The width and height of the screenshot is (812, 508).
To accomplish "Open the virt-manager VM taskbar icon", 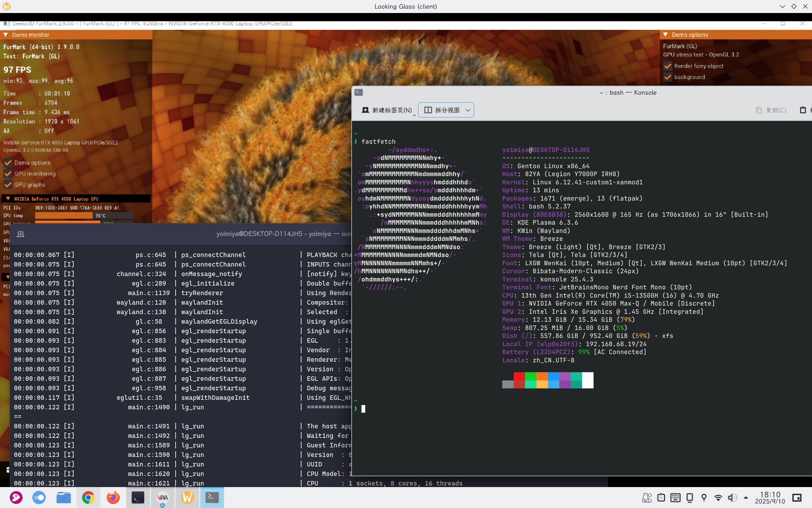I will pyautogui.click(x=162, y=498).
